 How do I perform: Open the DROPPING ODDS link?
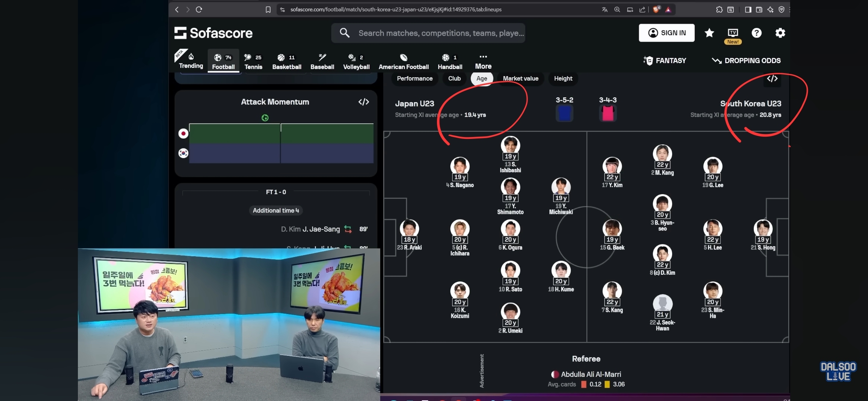point(746,61)
